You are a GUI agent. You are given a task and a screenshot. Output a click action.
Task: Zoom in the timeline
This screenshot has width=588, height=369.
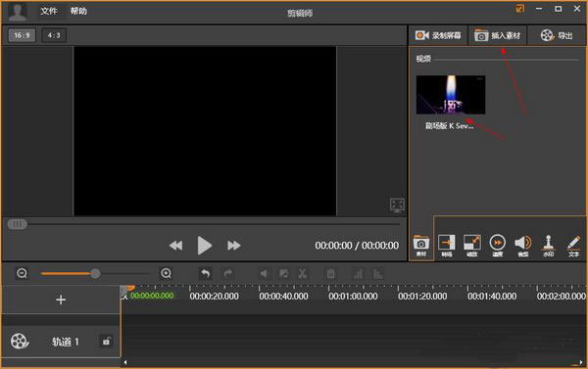tap(167, 273)
